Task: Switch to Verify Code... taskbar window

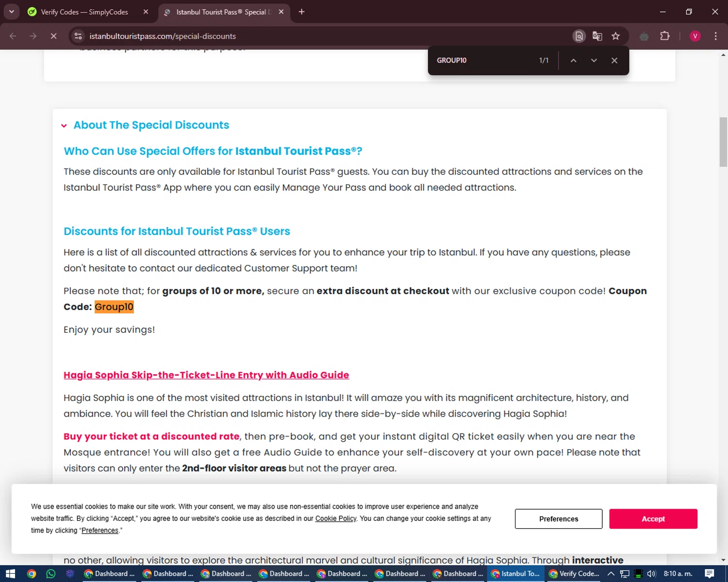Action: [574, 574]
